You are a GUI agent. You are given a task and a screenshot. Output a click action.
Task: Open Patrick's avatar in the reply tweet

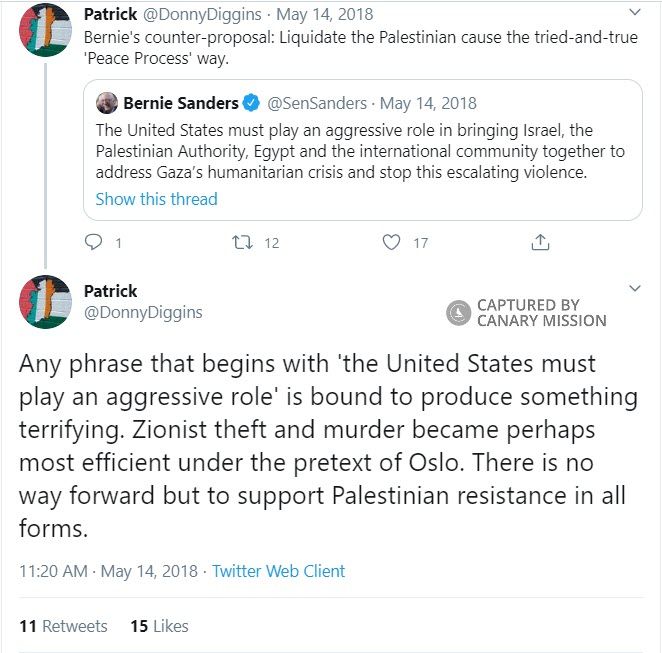(45, 301)
